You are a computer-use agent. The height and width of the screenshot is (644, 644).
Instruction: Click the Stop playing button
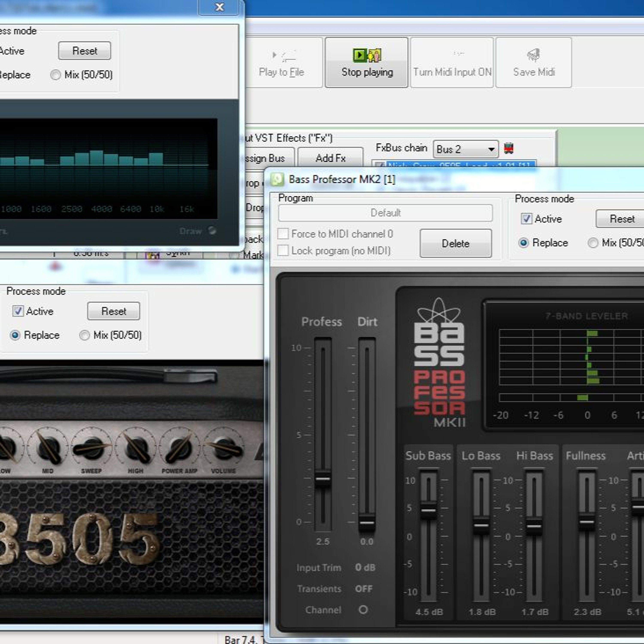(x=366, y=62)
